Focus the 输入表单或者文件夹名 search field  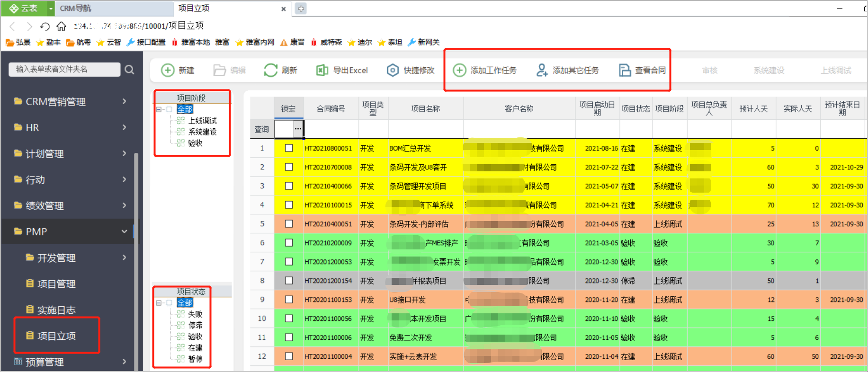64,70
